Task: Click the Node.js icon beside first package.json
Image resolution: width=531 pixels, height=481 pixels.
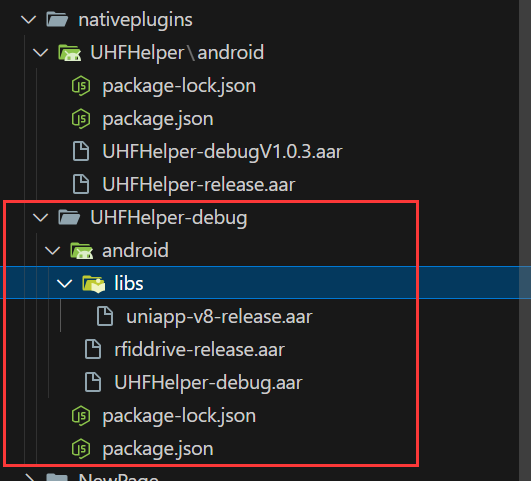Action: (81, 119)
